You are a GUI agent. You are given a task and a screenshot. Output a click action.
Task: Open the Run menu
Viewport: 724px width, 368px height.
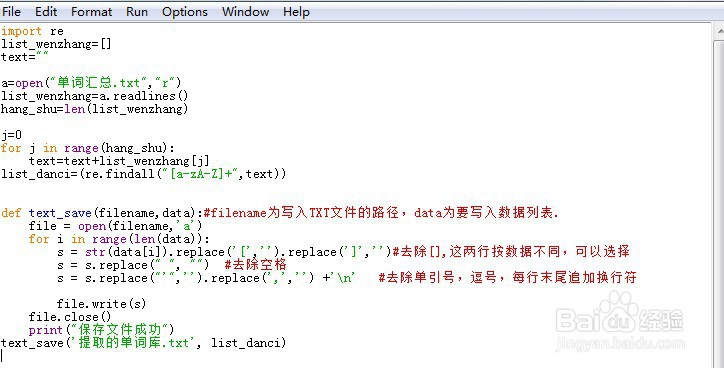[x=137, y=12]
